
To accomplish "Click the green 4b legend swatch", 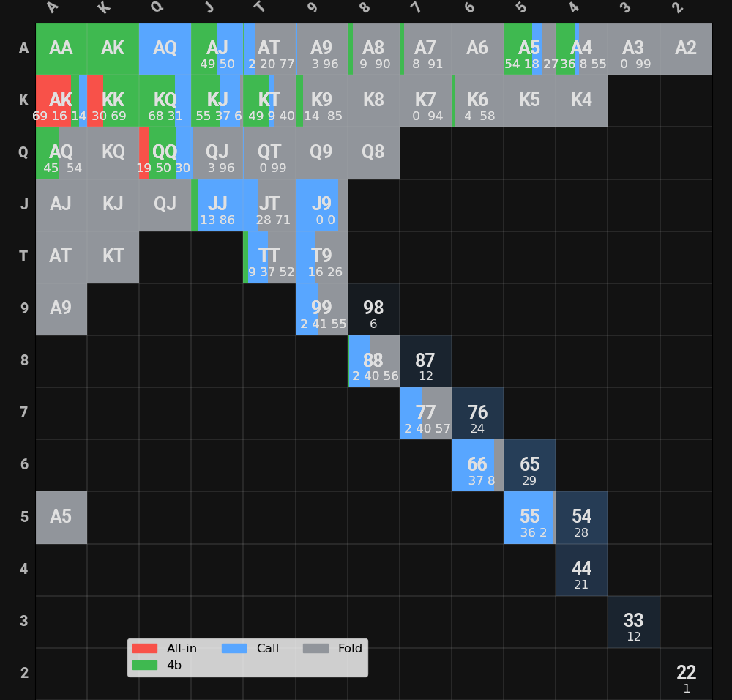I will [145, 665].
